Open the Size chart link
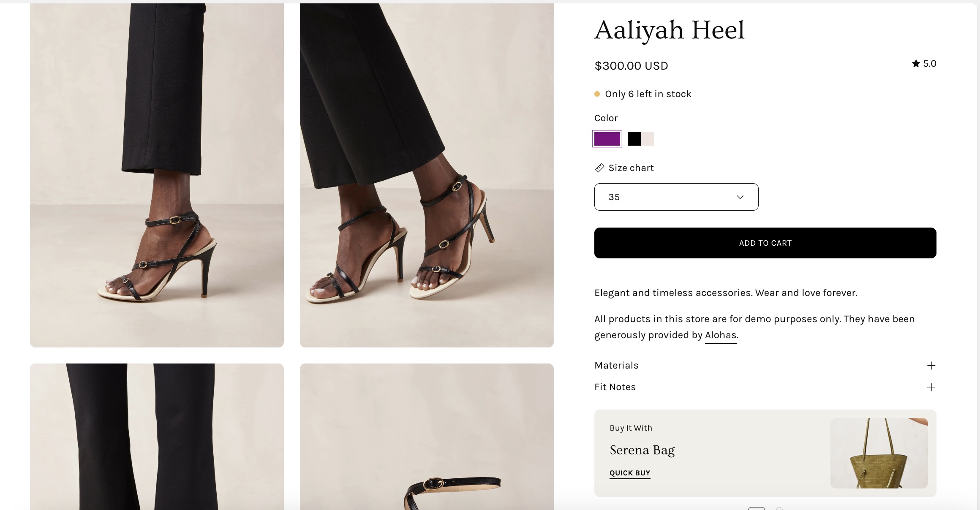The width and height of the screenshot is (980, 510). (x=631, y=168)
